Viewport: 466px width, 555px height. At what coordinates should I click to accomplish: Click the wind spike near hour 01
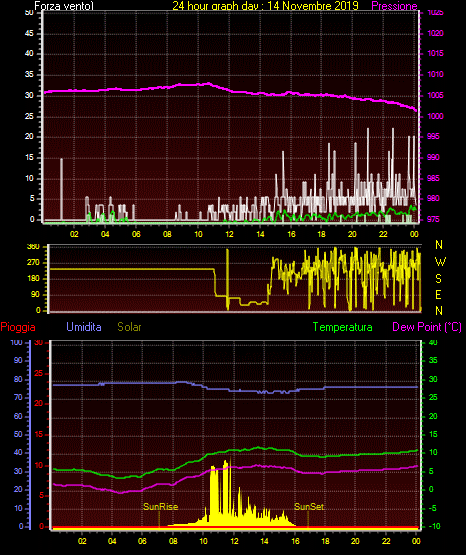tap(62, 189)
